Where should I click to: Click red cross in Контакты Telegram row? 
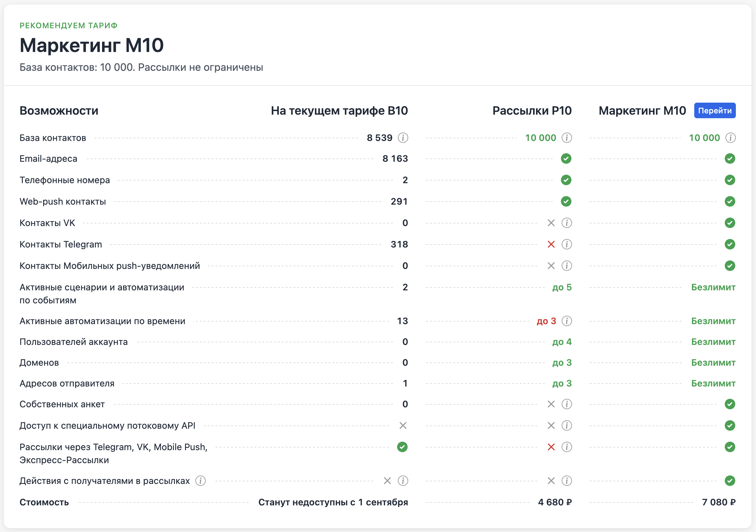(551, 245)
